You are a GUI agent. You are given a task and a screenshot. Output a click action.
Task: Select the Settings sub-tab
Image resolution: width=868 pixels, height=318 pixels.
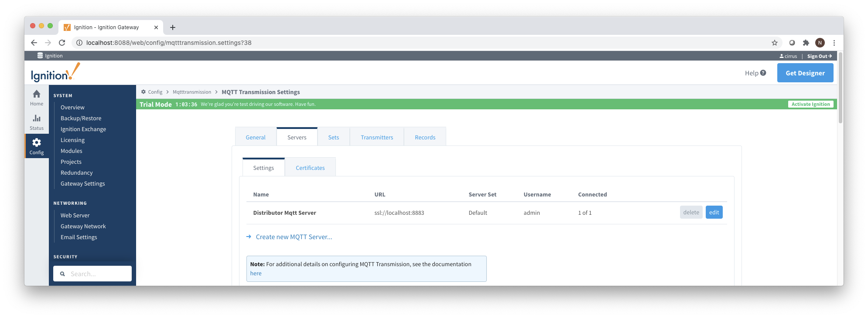click(263, 168)
